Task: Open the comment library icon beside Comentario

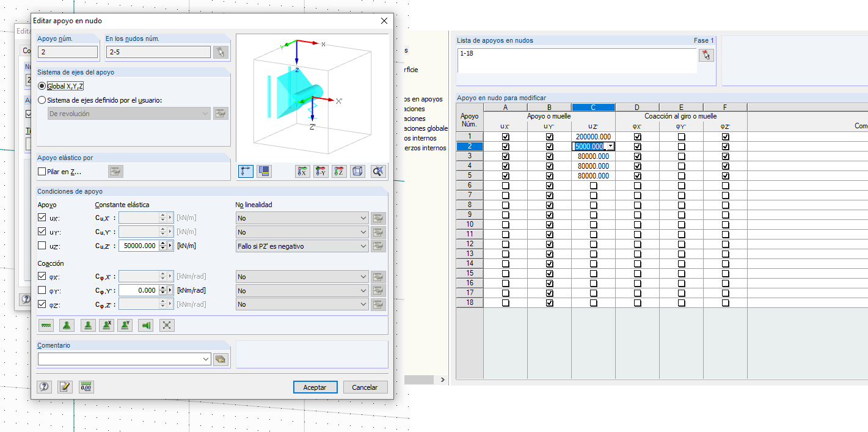Action: point(221,359)
